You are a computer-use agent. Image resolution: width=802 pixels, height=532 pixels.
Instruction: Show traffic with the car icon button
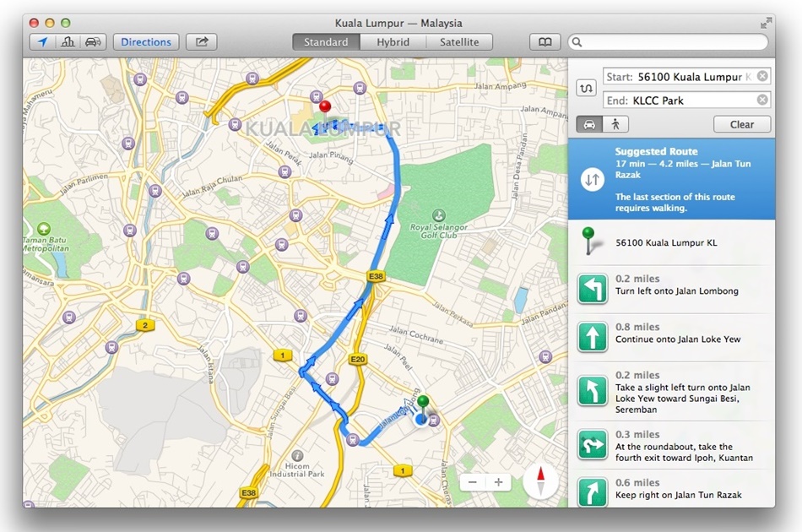(x=93, y=42)
